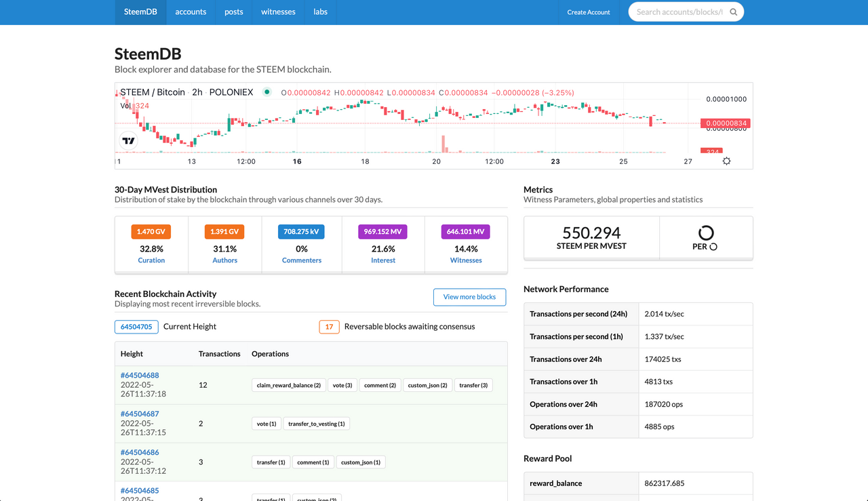Click claim_reward_balance (2) operation tag
Screen dimensions: 868x501
(x=289, y=385)
